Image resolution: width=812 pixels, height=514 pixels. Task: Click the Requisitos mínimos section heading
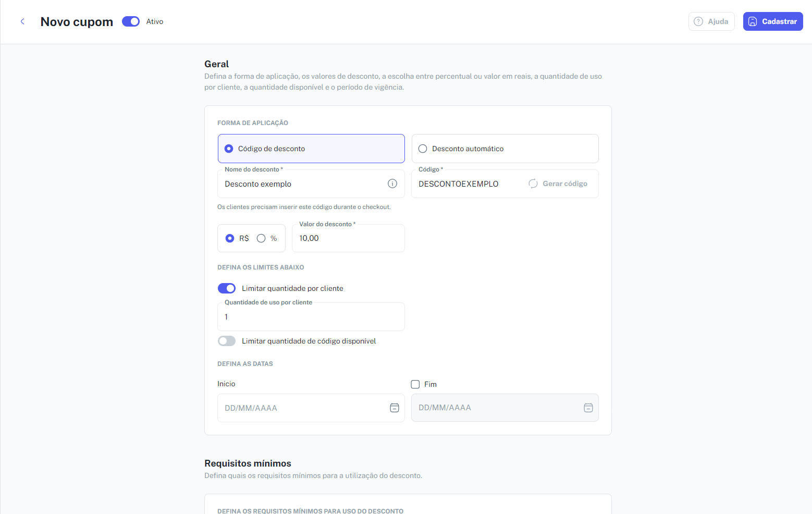(x=248, y=463)
